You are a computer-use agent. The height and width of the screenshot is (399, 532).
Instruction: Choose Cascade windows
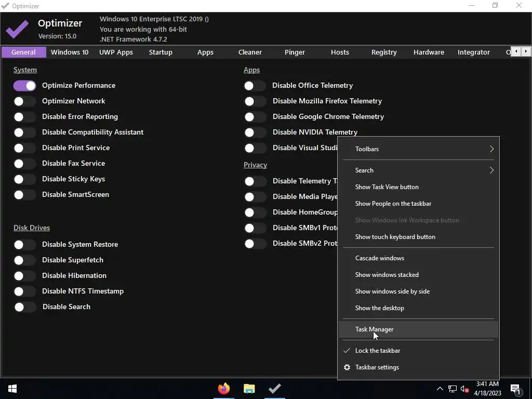[418, 258]
